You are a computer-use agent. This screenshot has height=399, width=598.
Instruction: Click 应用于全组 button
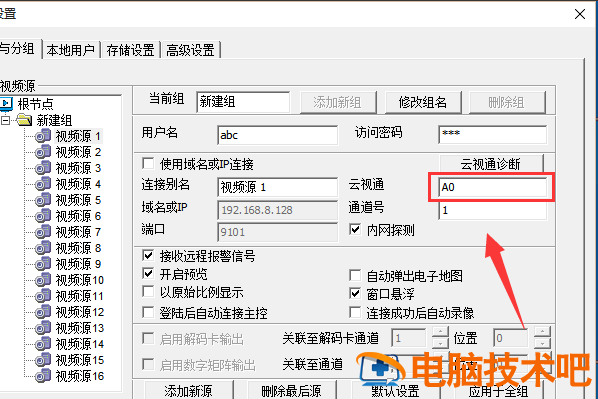point(498,391)
